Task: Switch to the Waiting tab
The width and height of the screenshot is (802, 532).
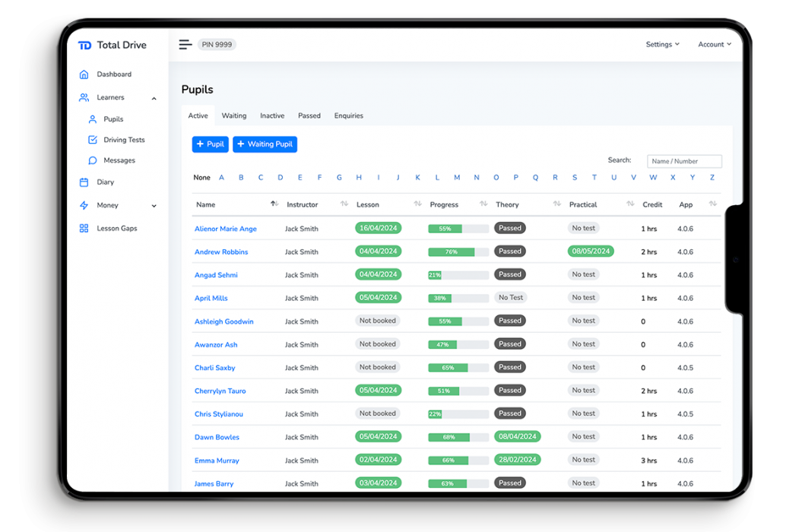Action: [x=233, y=115]
